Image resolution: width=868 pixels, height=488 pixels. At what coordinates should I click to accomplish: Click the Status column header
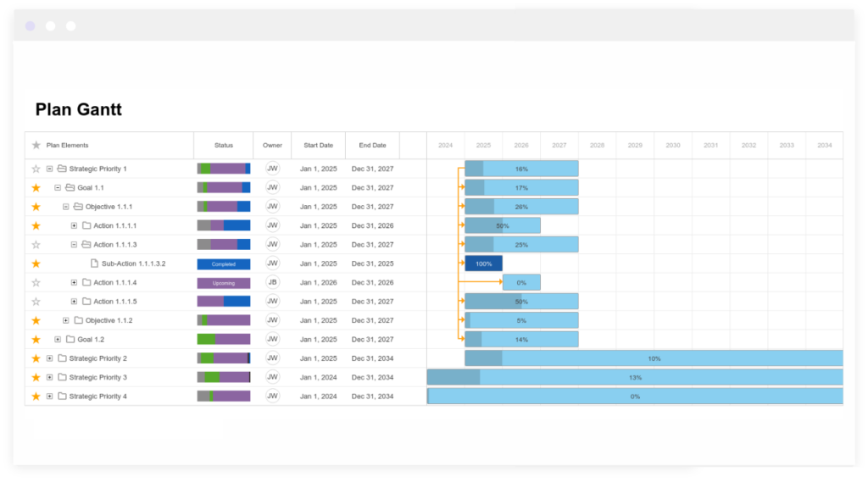pyautogui.click(x=223, y=145)
